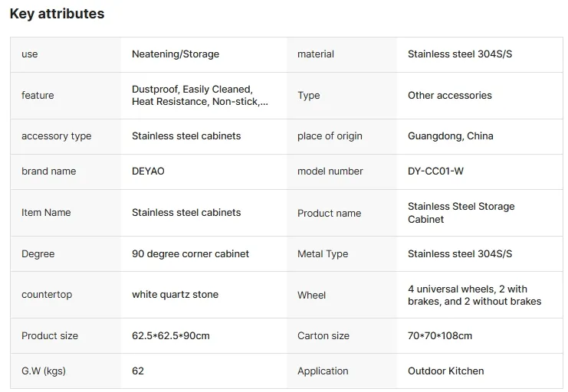Select the Guangdong, China origin cell
The image size is (568, 392).
(x=450, y=136)
